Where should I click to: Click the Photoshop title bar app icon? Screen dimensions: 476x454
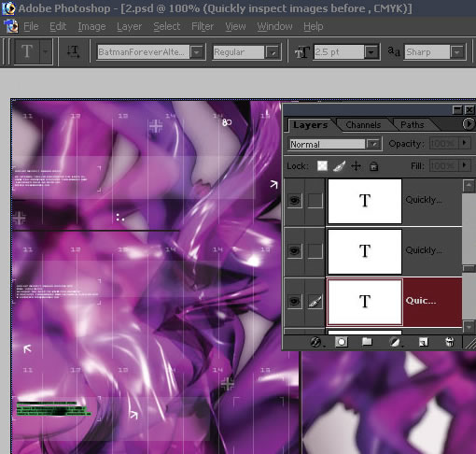point(8,8)
